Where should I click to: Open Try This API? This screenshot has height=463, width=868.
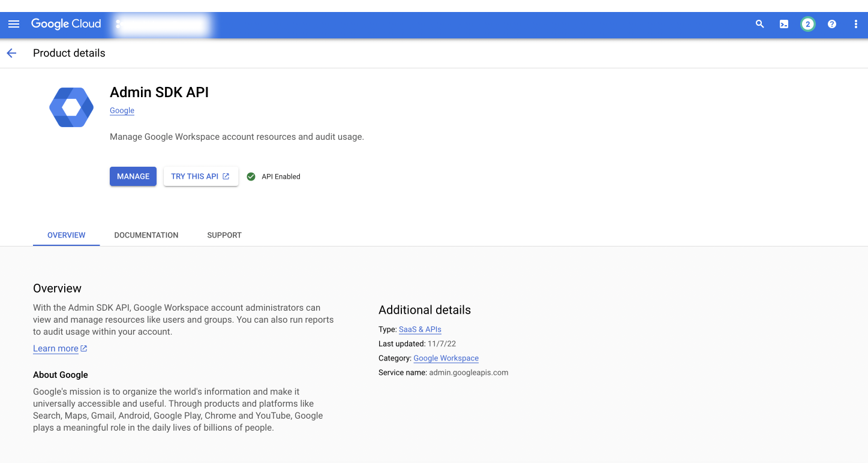point(200,176)
